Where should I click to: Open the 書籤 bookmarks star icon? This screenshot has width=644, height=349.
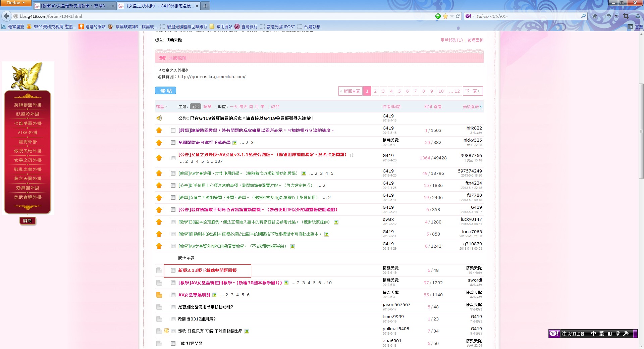631,27
